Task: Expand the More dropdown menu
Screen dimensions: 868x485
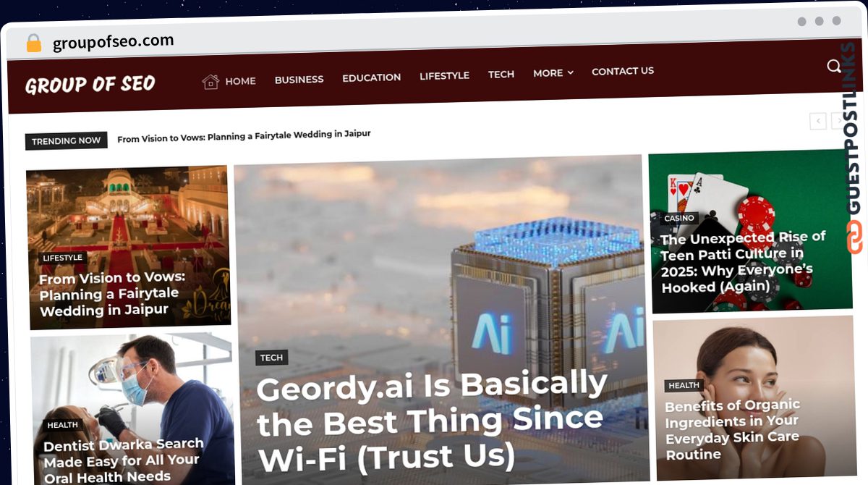Action: (553, 73)
